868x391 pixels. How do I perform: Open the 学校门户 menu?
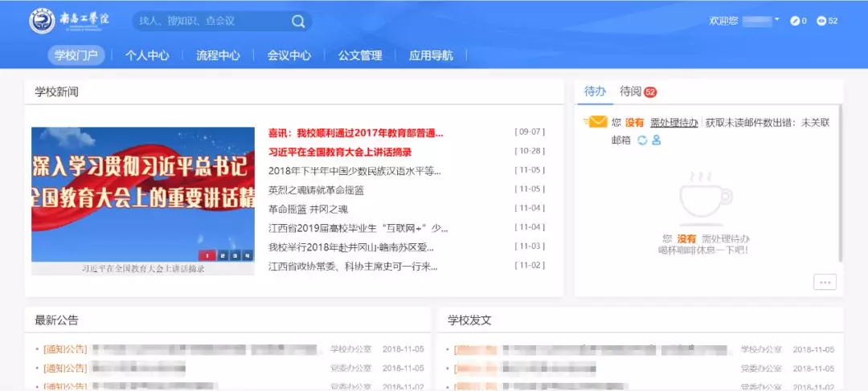76,55
